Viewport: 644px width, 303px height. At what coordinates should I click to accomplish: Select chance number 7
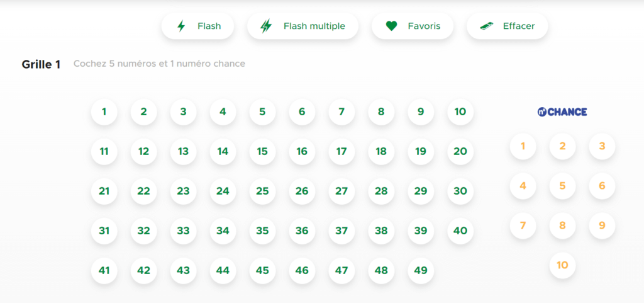[523, 226]
